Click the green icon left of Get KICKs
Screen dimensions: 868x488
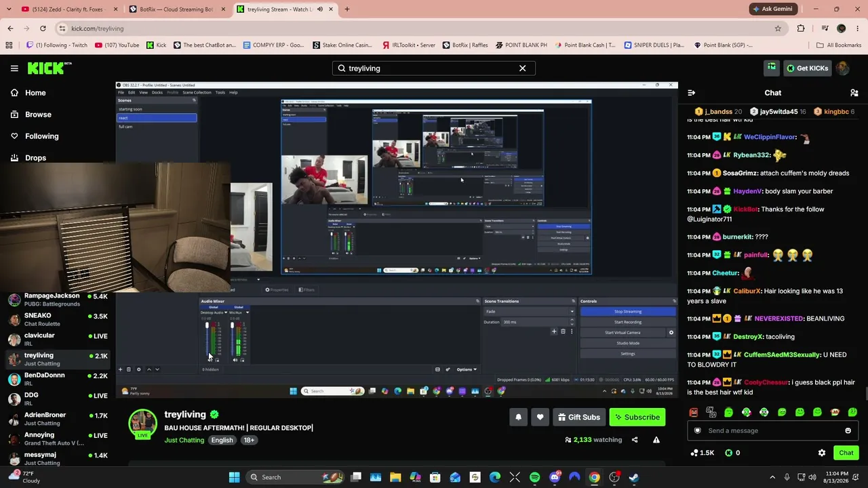tap(772, 68)
